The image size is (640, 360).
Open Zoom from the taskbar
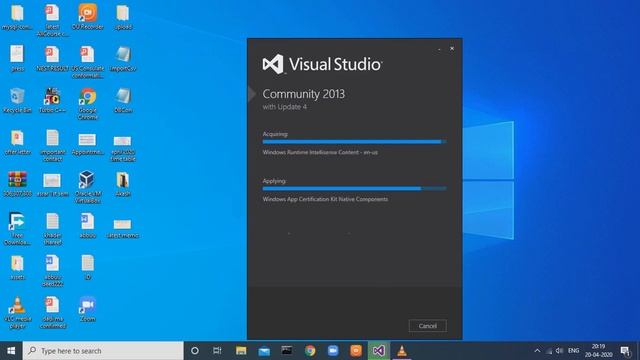333,351
